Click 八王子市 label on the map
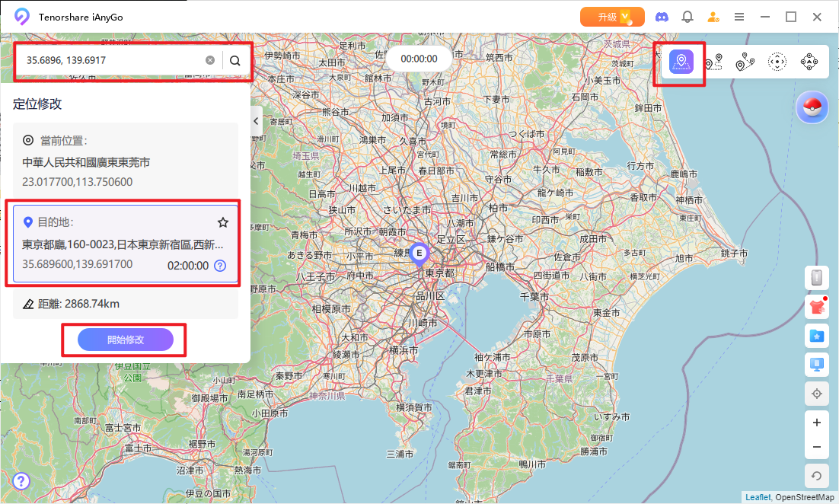The width and height of the screenshot is (839, 504). click(316, 277)
